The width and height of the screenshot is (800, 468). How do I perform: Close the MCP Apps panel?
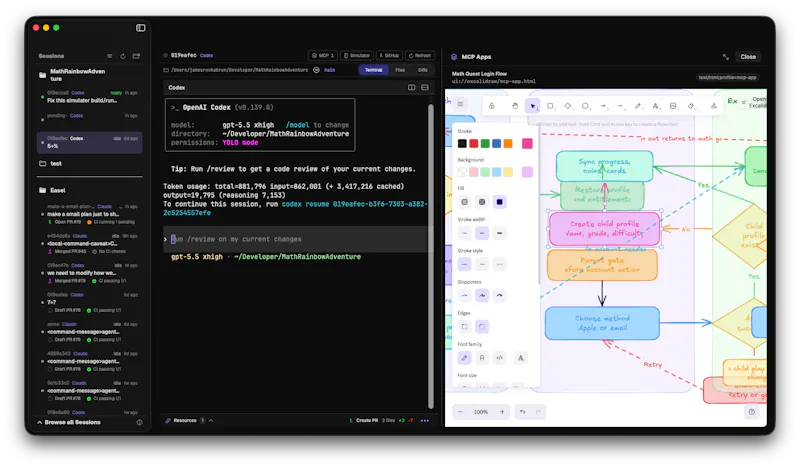click(x=748, y=57)
